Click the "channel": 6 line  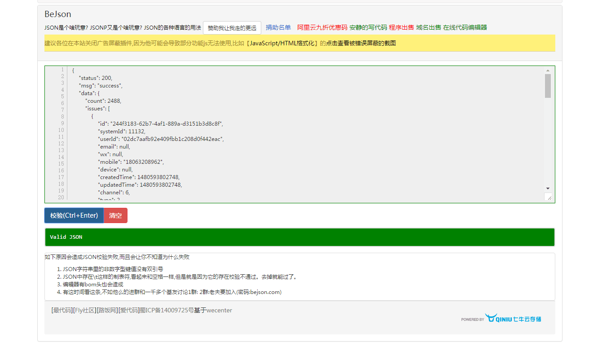click(114, 193)
